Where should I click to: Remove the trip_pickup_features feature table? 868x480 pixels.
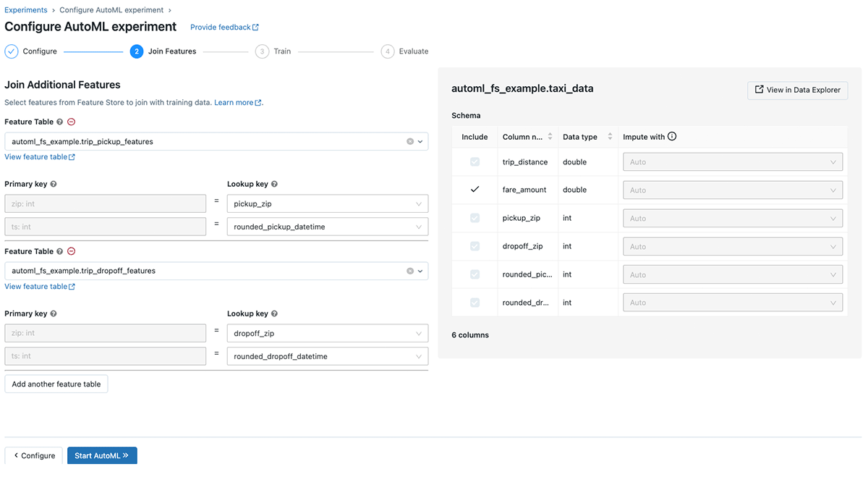[71, 122]
